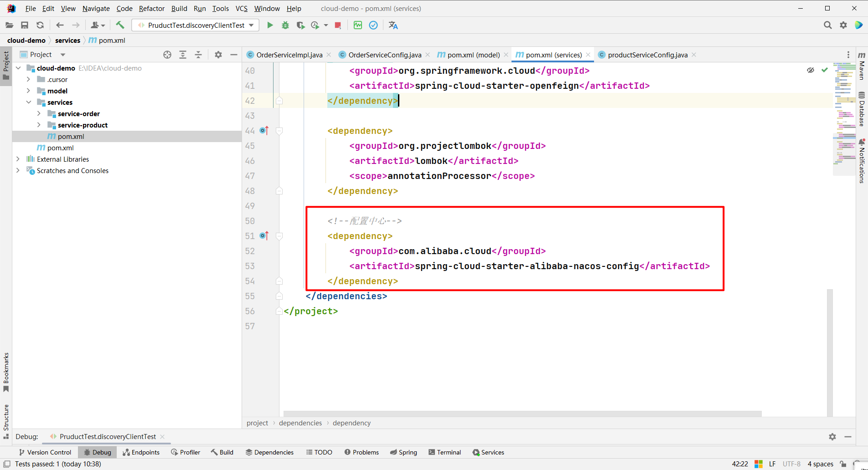Collapse the cloud-demo root node

(x=18, y=68)
